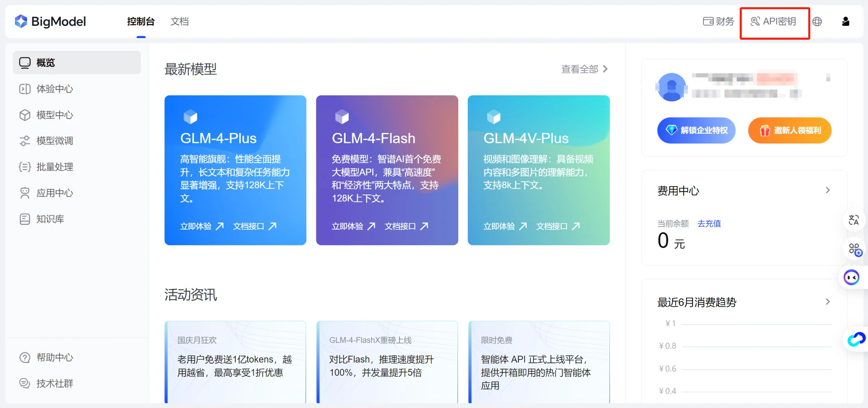Click the 解锁企业特权 button

point(696,131)
